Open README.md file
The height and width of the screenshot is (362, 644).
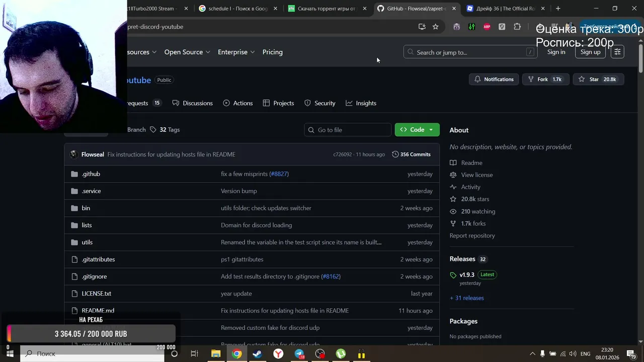tap(98, 311)
